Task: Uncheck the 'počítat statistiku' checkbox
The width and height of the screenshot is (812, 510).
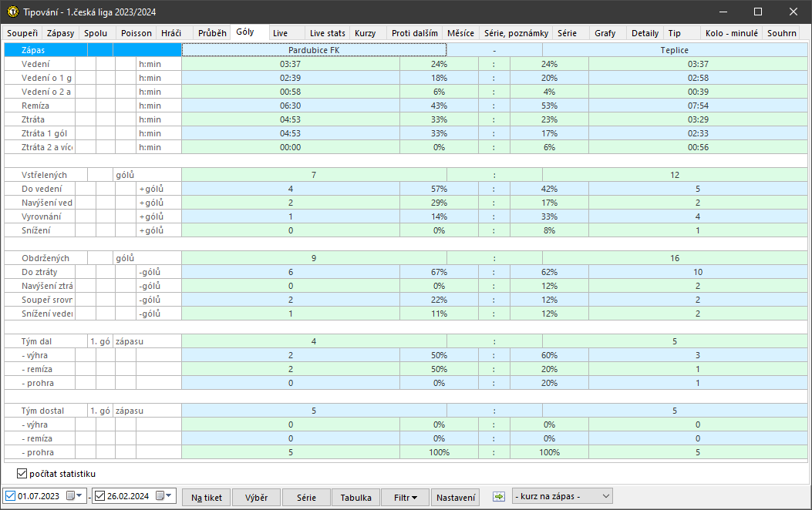Action: pyautogui.click(x=22, y=473)
